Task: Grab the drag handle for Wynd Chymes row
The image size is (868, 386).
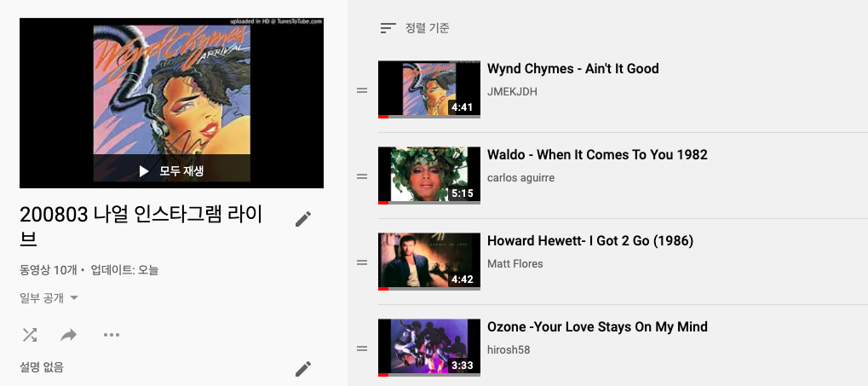Action: point(362,89)
